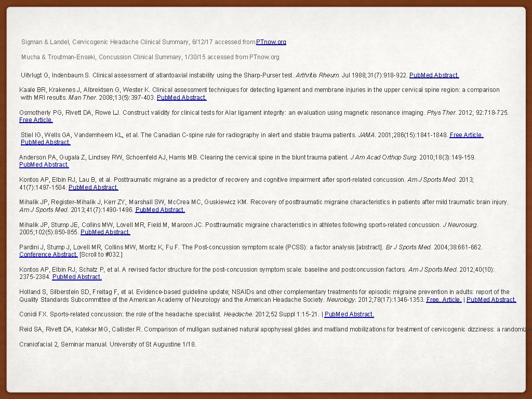This screenshot has width=532, height=399.
Task: Click 'J Am Acad Orthop Surg' journal name
Action: (x=384, y=157)
